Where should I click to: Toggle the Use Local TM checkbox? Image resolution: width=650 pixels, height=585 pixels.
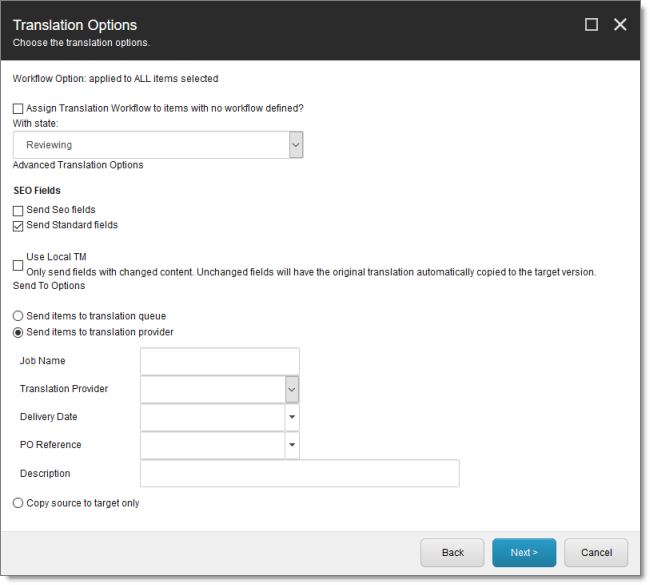click(18, 265)
